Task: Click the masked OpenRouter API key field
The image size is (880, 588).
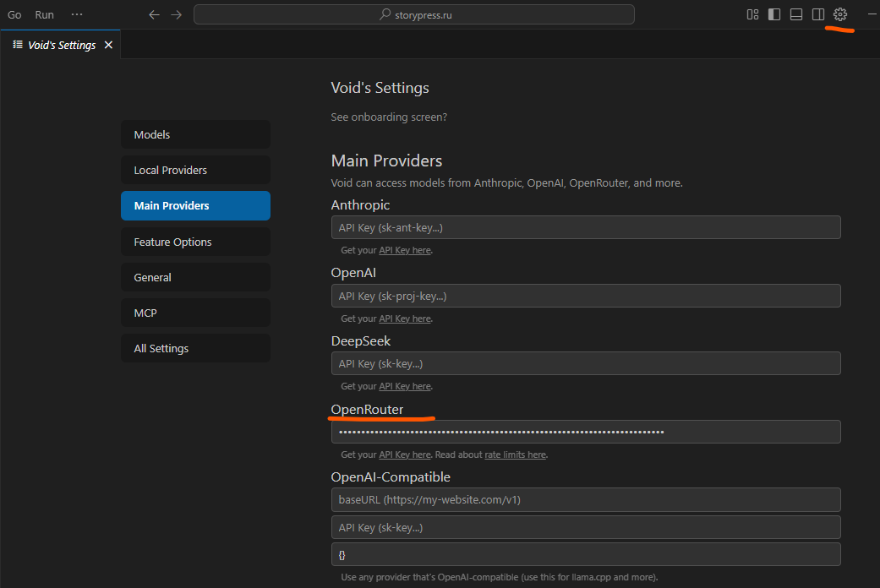Action: point(586,432)
